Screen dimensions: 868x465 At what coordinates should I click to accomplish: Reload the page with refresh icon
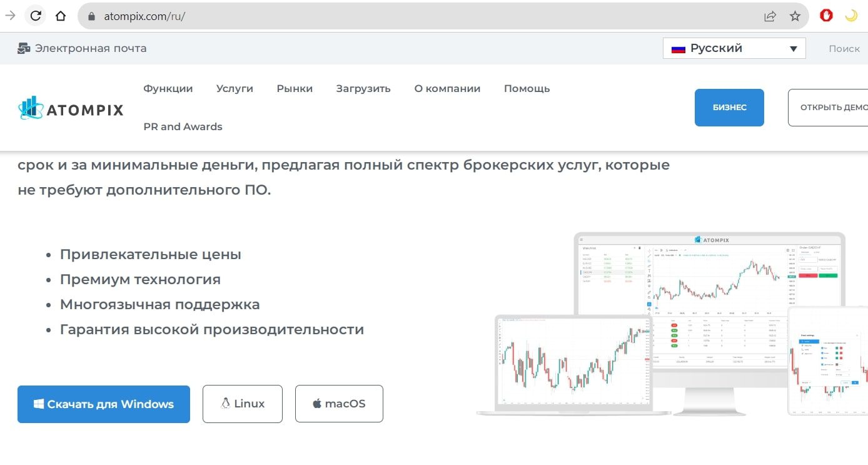click(x=36, y=16)
